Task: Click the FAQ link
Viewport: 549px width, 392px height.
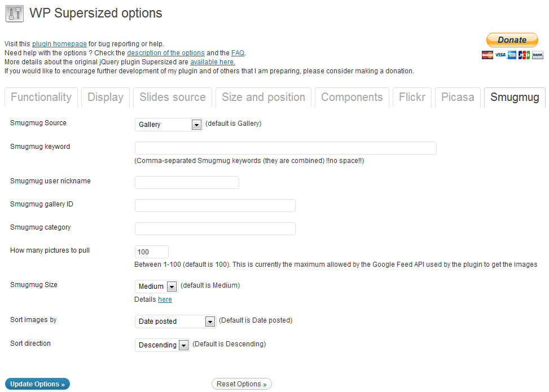Action: pyautogui.click(x=238, y=53)
